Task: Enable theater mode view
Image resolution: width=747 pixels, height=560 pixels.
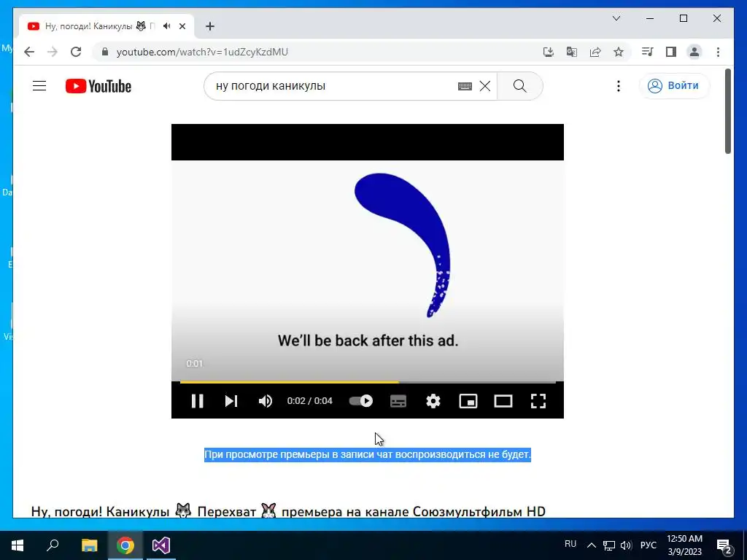Action: click(503, 401)
